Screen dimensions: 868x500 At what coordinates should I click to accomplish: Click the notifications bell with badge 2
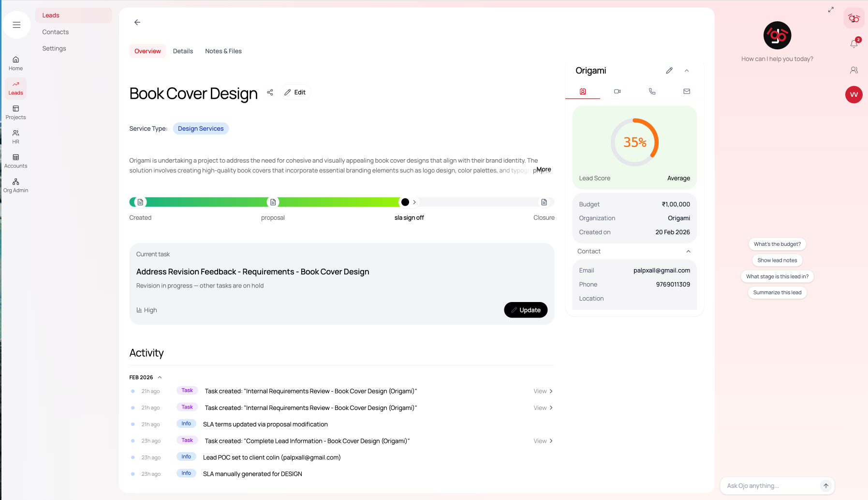point(853,44)
